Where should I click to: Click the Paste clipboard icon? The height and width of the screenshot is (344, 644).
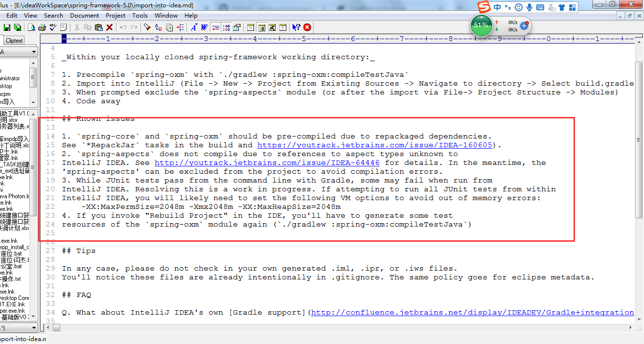click(98, 27)
